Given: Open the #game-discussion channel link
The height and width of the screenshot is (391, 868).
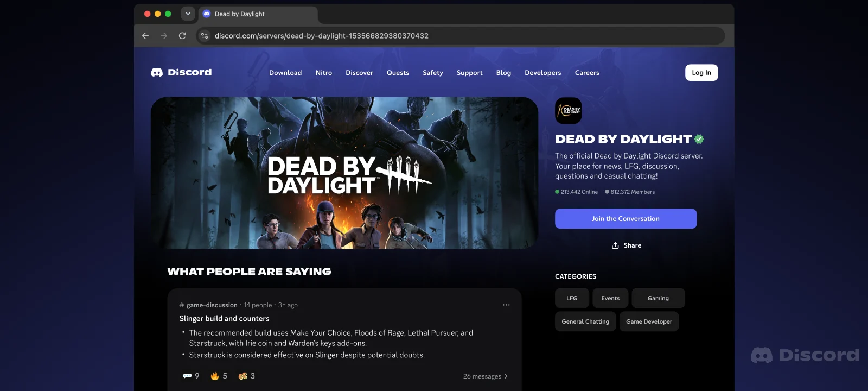Looking at the screenshot, I should point(208,305).
